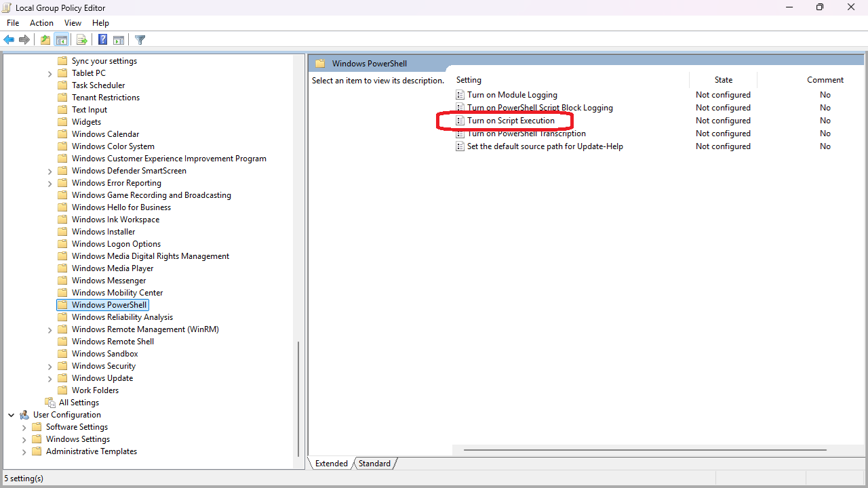The width and height of the screenshot is (868, 488).
Task: Click the folder icon beside Windows Sandbox
Action: tap(62, 354)
